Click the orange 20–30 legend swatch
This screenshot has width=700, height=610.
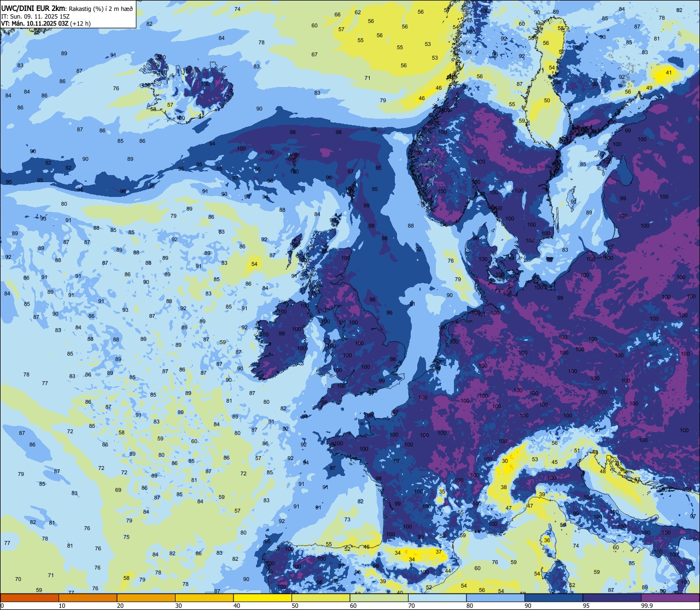[x=146, y=597]
